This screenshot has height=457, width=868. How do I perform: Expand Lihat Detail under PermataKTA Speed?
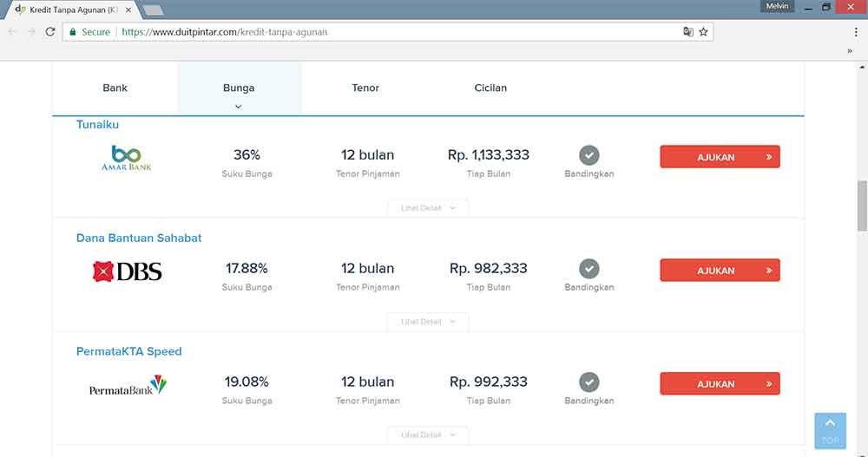coord(428,434)
